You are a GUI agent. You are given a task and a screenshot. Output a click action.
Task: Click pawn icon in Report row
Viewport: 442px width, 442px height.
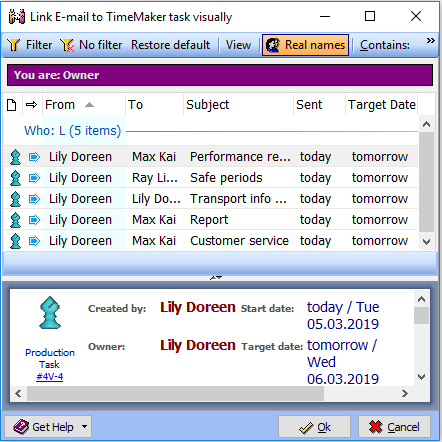pyautogui.click(x=15, y=220)
